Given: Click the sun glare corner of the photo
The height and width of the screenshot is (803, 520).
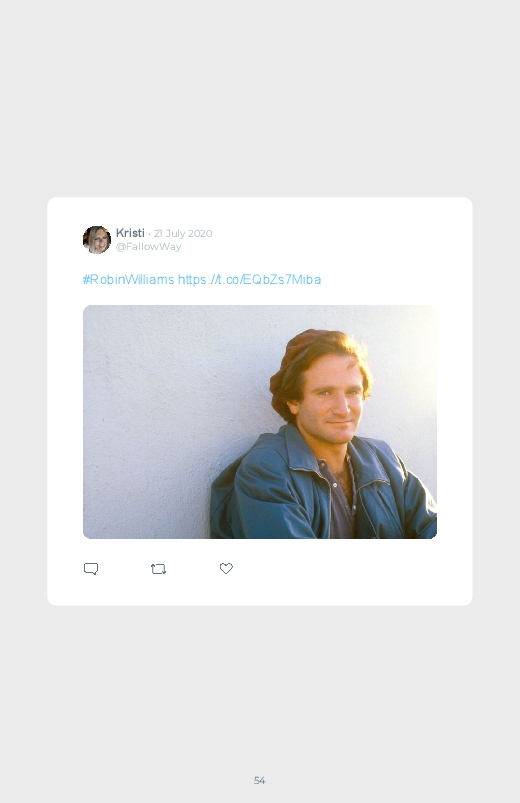Looking at the screenshot, I should [x=415, y=333].
